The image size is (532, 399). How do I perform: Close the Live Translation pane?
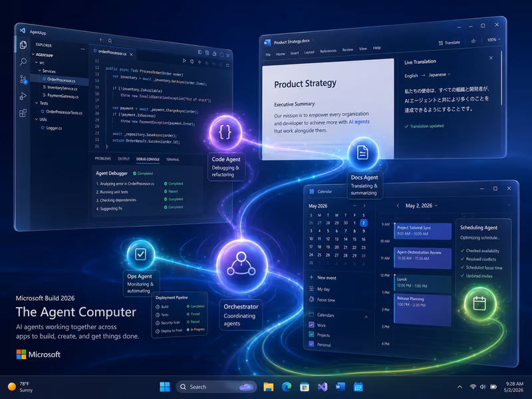click(x=491, y=58)
